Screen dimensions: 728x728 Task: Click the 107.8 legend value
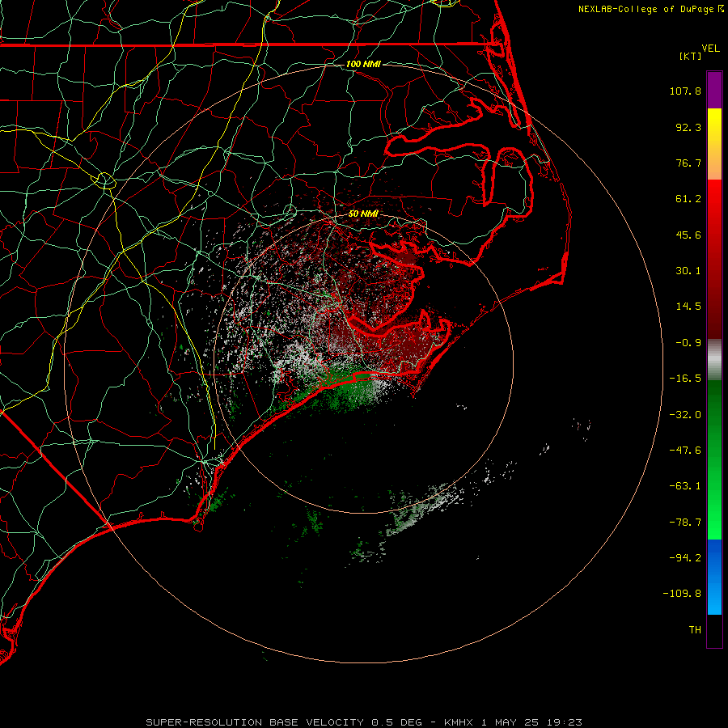pos(685,91)
